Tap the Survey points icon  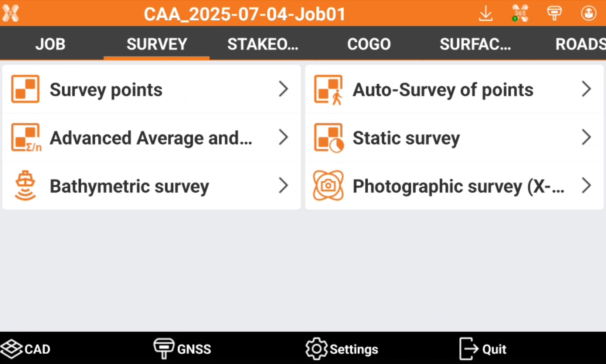(25, 89)
